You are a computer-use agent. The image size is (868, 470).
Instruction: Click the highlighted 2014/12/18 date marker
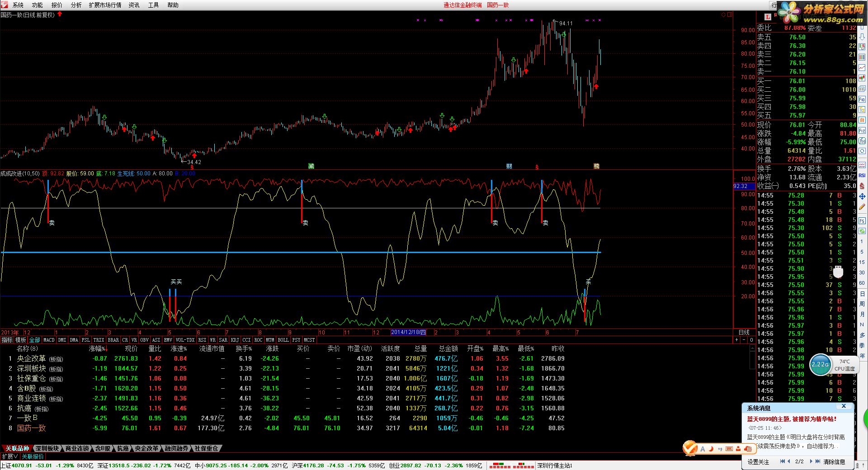[x=408, y=332]
